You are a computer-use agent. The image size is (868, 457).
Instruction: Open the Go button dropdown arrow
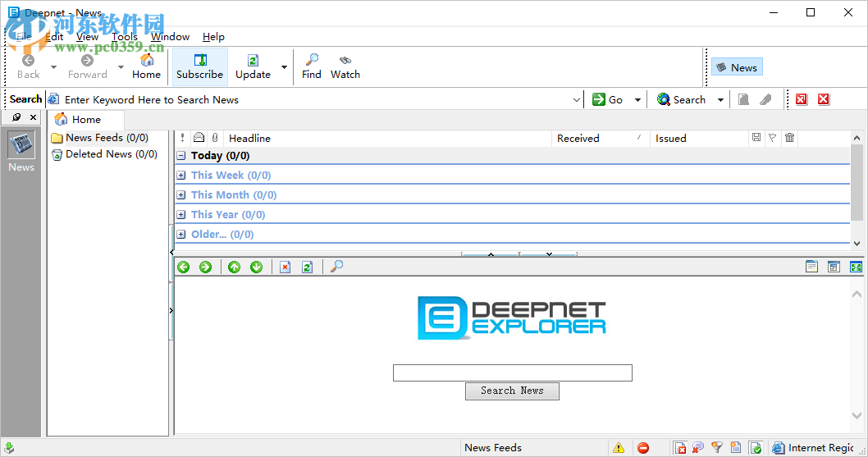[x=637, y=100]
